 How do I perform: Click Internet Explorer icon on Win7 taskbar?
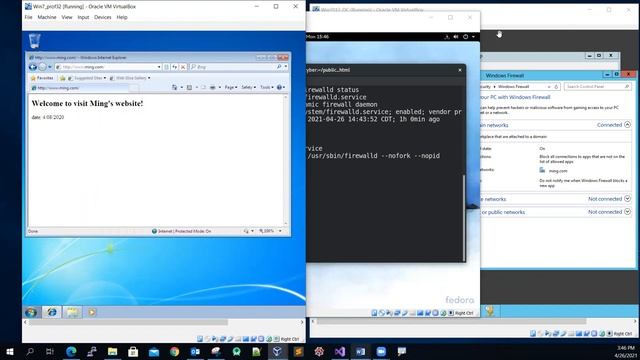coord(52,312)
